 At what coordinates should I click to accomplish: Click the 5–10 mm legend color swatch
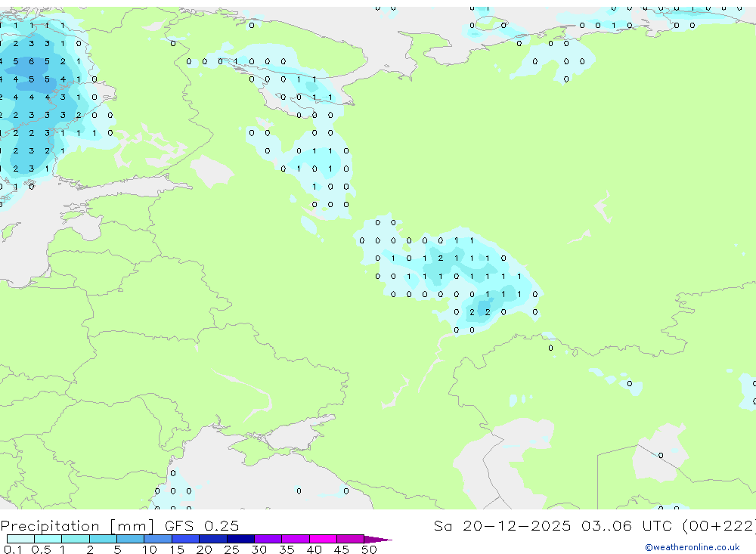tap(130, 539)
